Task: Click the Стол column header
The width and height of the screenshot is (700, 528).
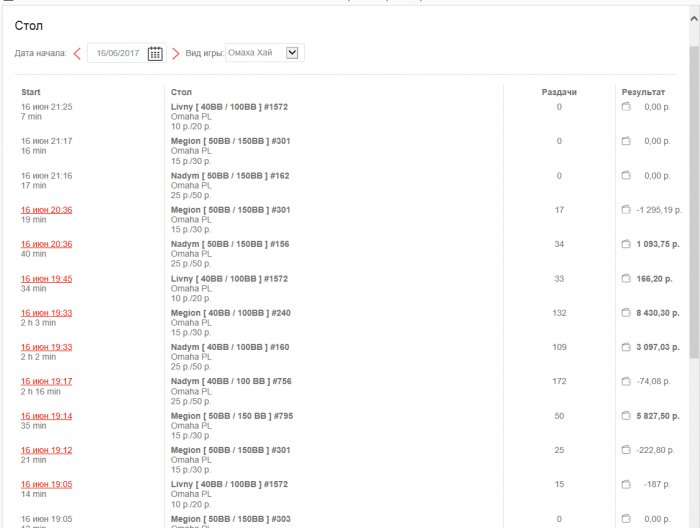Action: click(x=181, y=92)
